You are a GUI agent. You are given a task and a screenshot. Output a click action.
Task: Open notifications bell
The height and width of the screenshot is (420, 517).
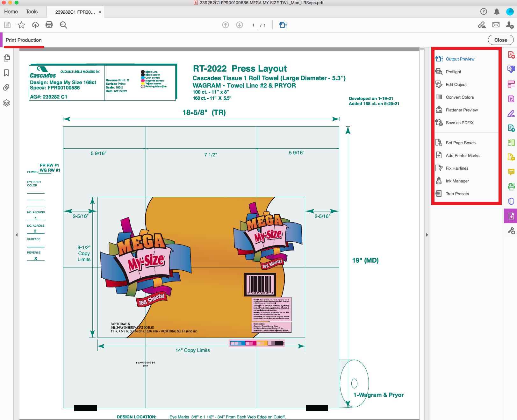click(497, 12)
